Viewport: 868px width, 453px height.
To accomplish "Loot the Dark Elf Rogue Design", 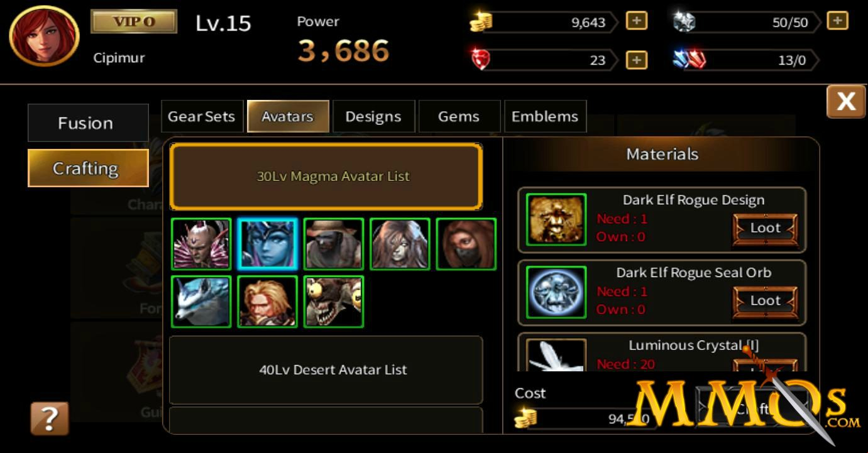I will tap(765, 228).
